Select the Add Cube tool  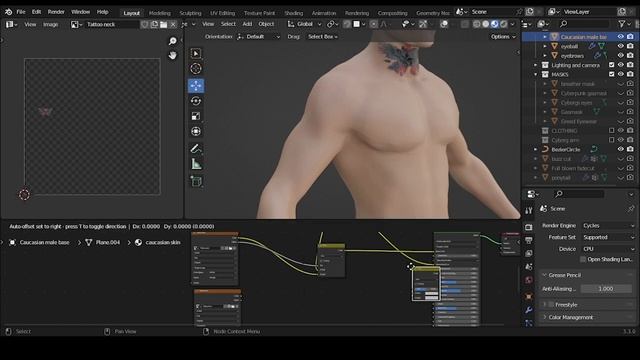click(x=196, y=182)
